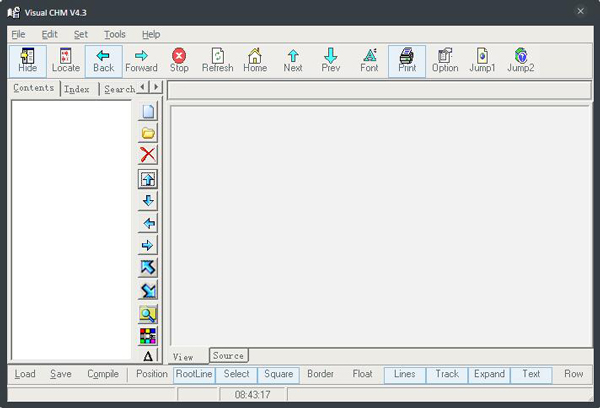600x408 pixels.
Task: Click the Print toolbar button
Action: 407,61
